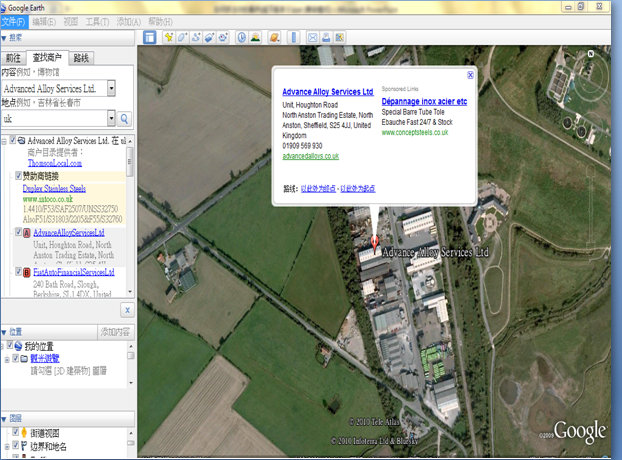Open the ThomsonLocal.com link
Image resolution: width=622 pixels, height=460 pixels.
[x=55, y=163]
